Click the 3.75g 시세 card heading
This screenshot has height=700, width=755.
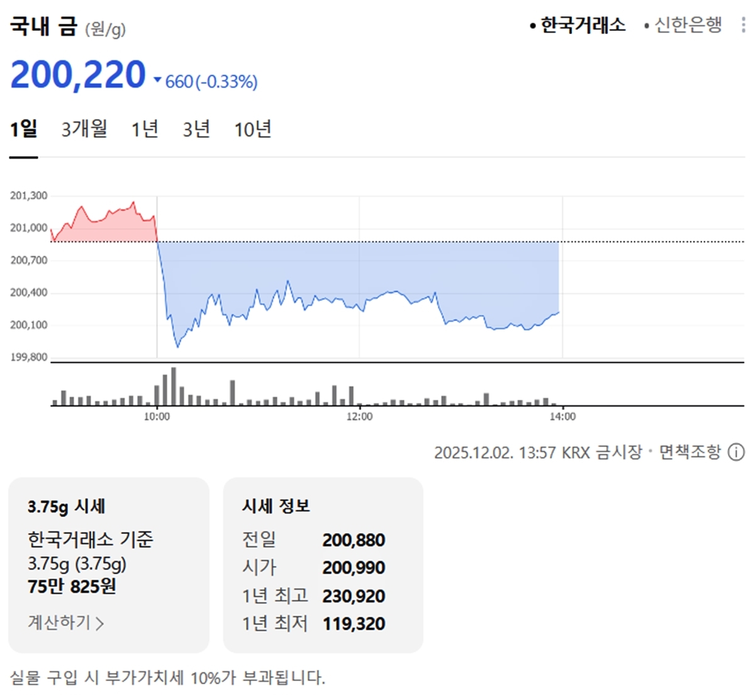[67, 507]
